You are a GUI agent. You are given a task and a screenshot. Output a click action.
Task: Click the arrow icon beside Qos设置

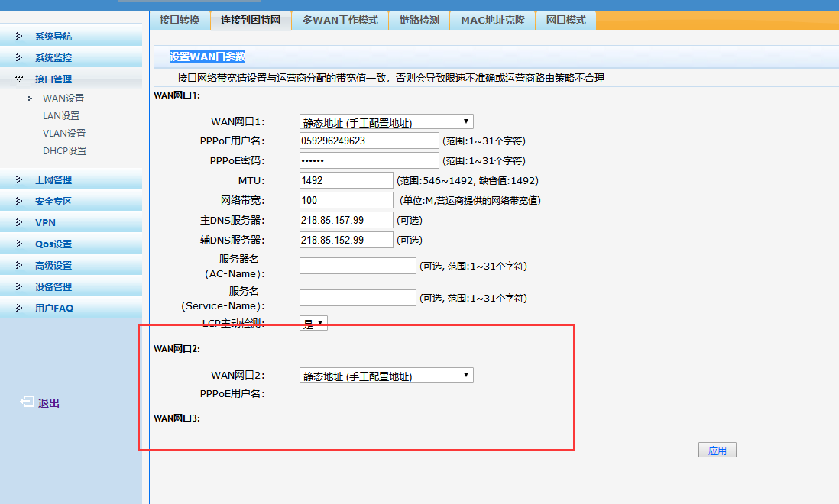(19, 244)
